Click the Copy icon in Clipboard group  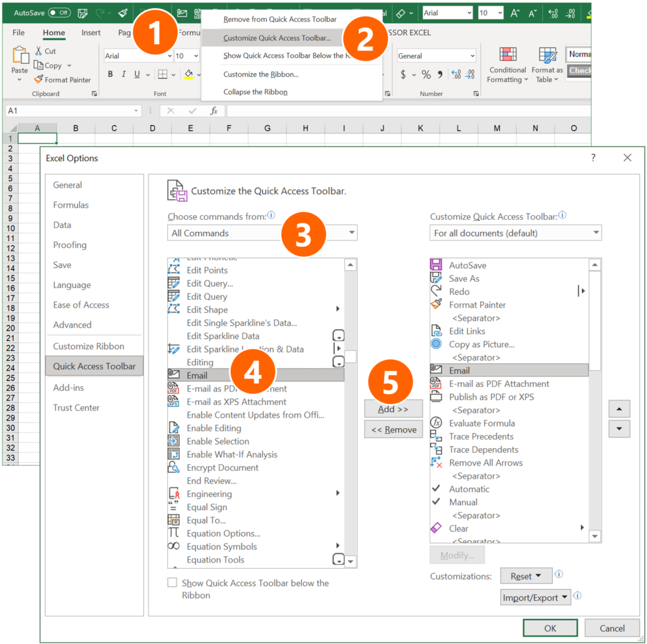pyautogui.click(x=39, y=65)
